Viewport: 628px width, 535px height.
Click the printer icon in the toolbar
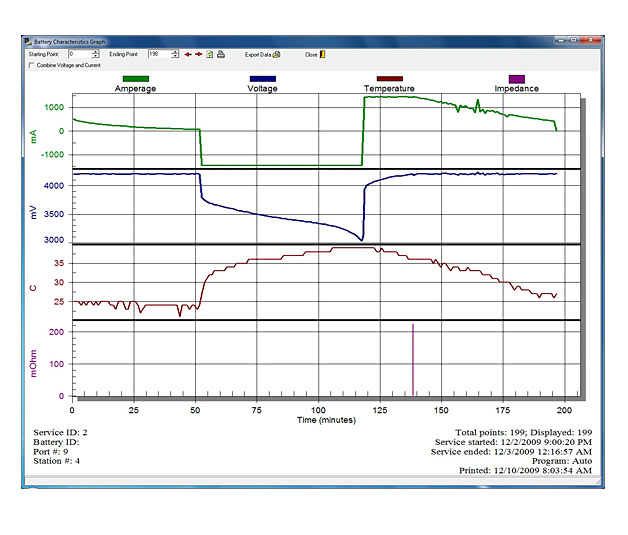point(221,54)
